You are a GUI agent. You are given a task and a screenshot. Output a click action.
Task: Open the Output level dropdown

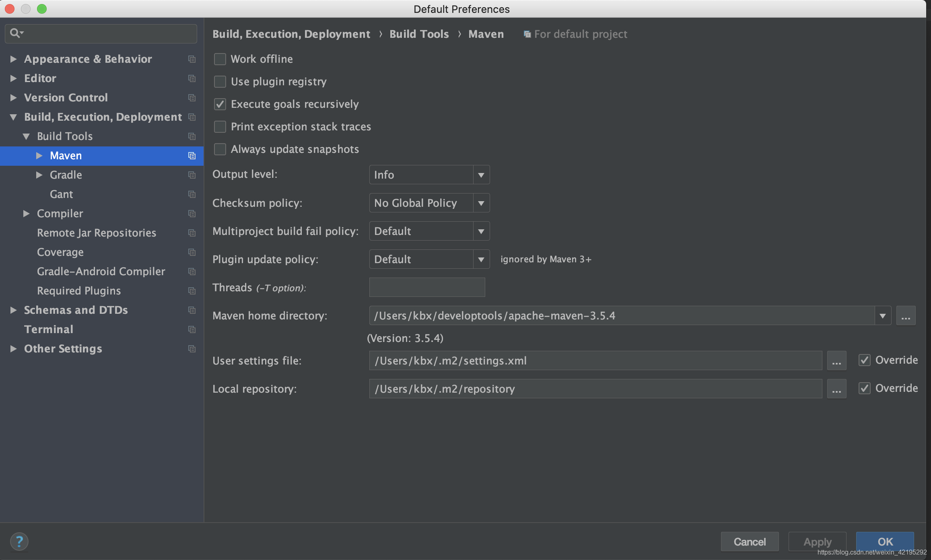(481, 175)
